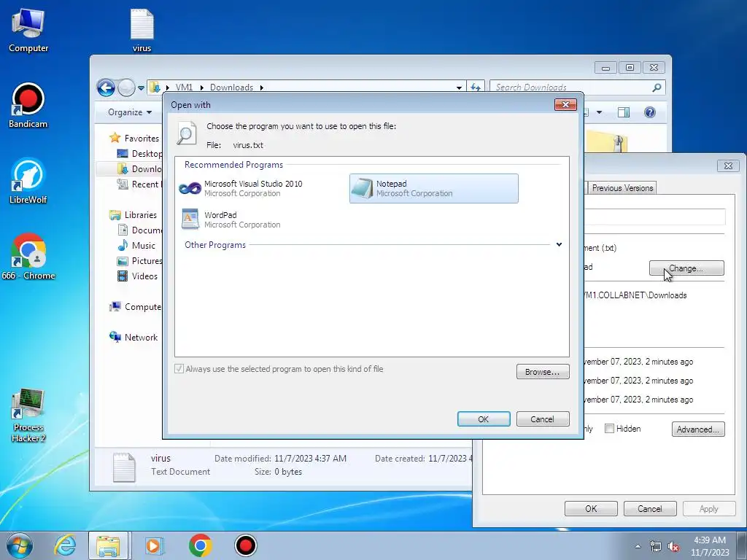The height and width of the screenshot is (560, 747).
Task: Open the Windows Start menu
Action: click(20, 545)
